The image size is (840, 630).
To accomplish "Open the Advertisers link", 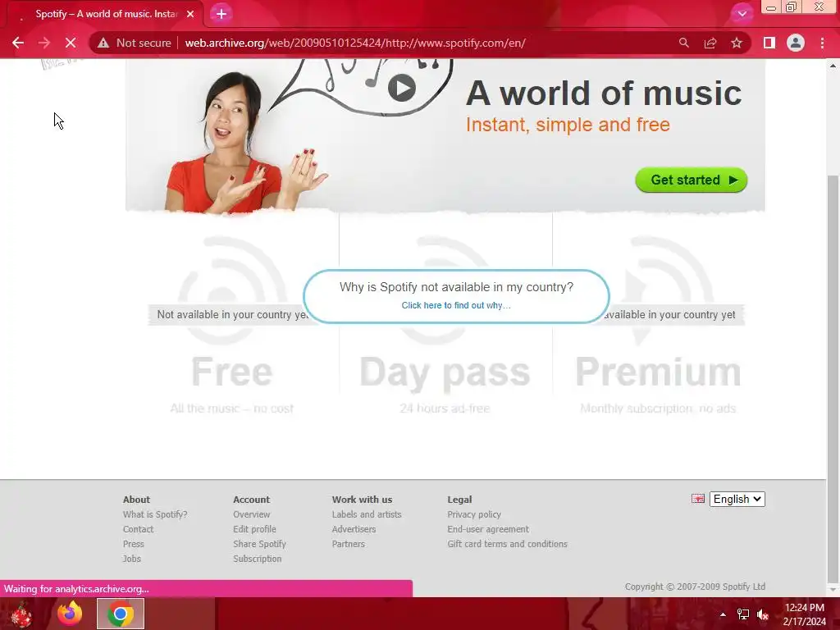I will tap(354, 529).
